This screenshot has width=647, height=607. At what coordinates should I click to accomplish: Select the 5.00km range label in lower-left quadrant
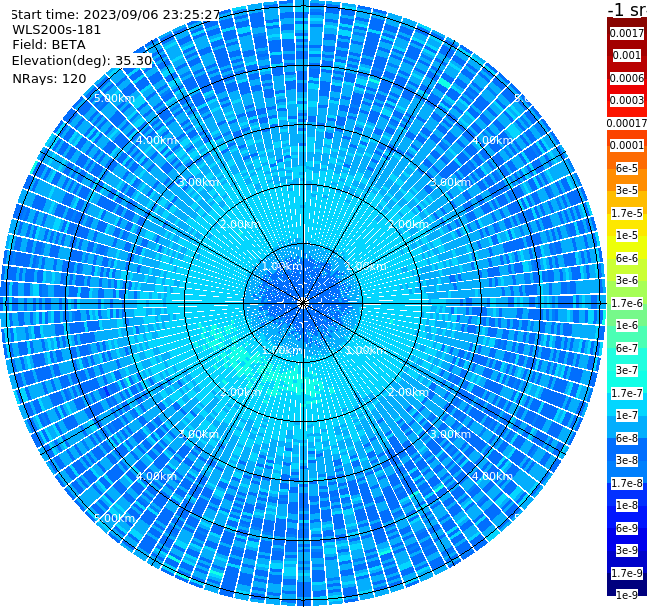(x=114, y=518)
